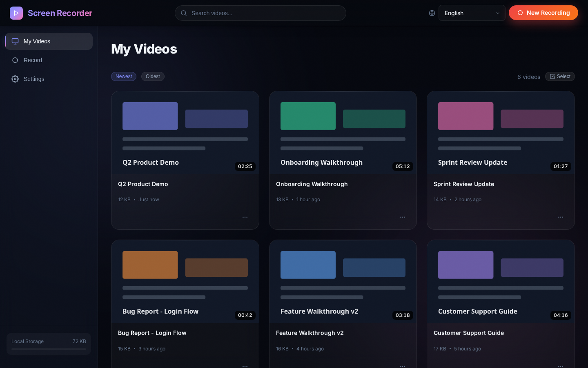Click the Onboarding Walkthrough card title
This screenshot has width=588, height=368.
point(312,184)
